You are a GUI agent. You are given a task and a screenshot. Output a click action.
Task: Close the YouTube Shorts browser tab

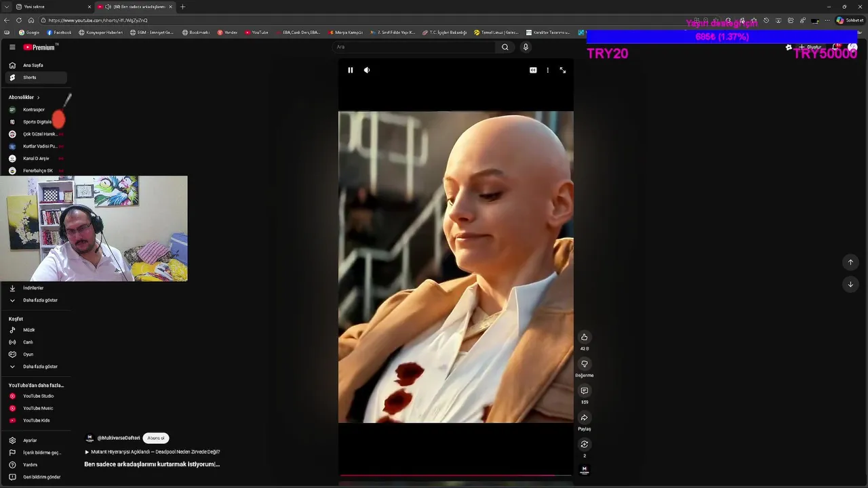170,7
